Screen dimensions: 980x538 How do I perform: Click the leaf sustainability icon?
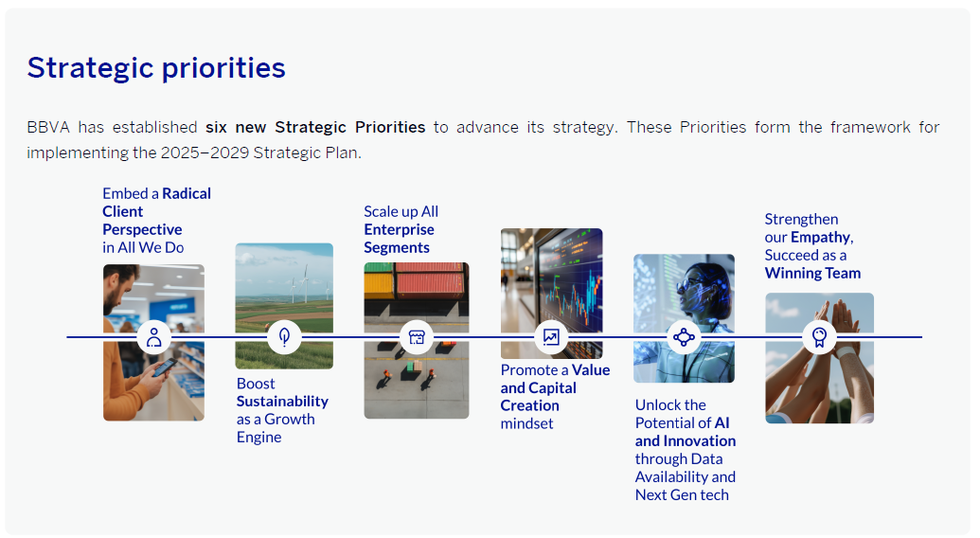click(x=284, y=337)
